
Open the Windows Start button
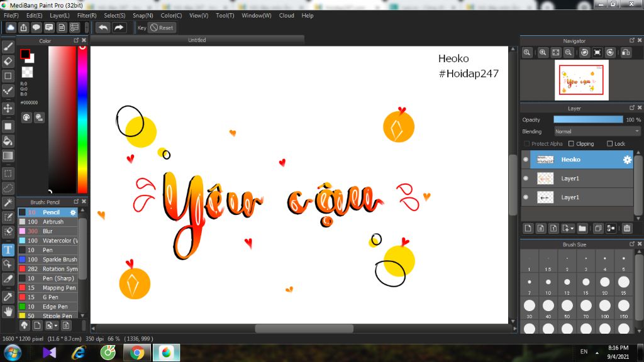[x=13, y=353]
